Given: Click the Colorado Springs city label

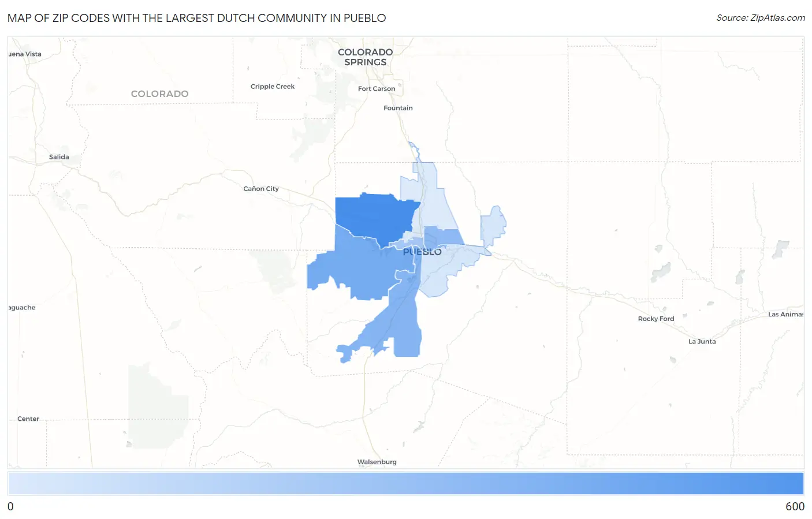Looking at the screenshot, I should (x=365, y=57).
